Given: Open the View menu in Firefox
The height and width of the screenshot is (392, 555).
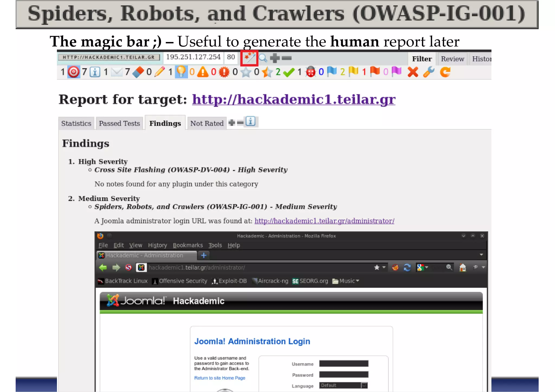Looking at the screenshot, I should (x=135, y=245).
